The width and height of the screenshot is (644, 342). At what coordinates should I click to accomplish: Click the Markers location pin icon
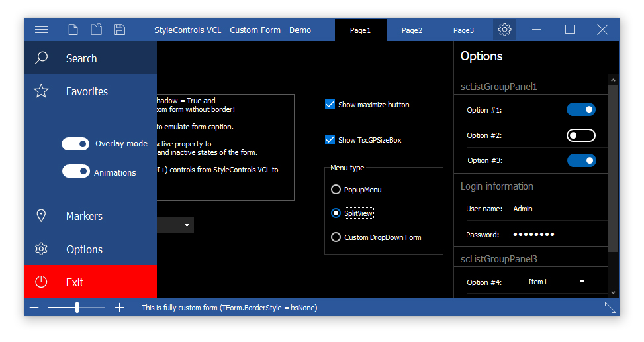41,216
